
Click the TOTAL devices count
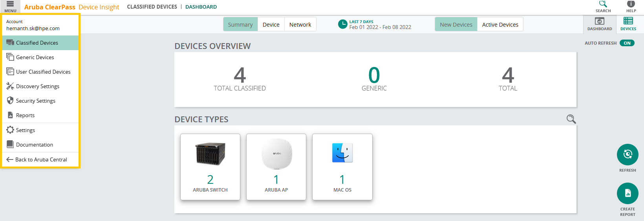click(x=508, y=75)
